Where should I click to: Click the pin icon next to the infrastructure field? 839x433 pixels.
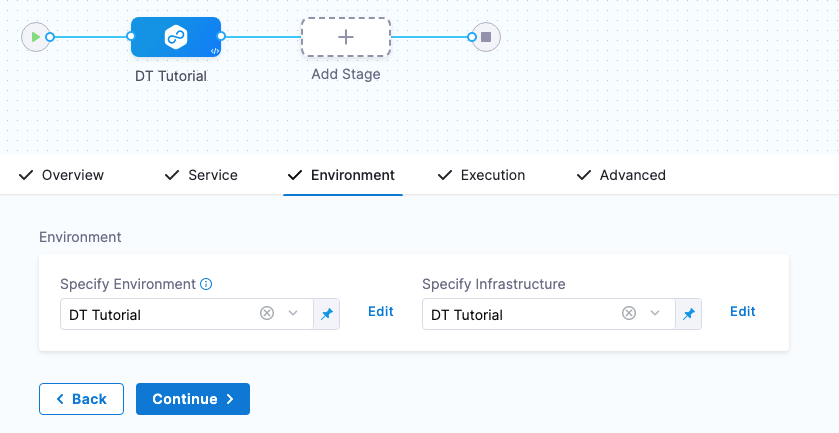click(x=689, y=314)
